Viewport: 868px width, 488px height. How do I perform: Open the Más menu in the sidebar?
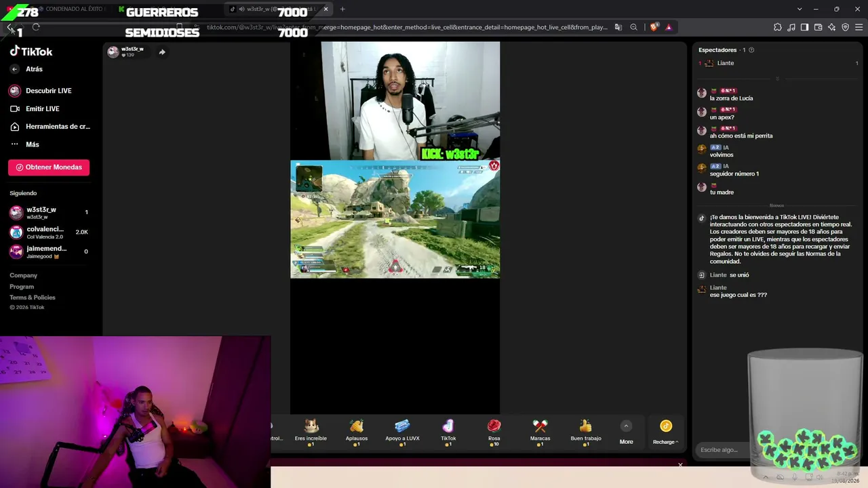(x=33, y=144)
